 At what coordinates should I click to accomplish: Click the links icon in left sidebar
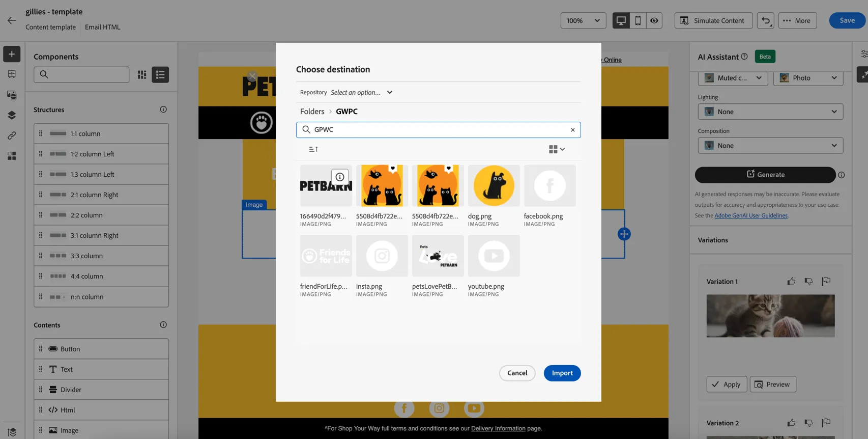point(12,135)
